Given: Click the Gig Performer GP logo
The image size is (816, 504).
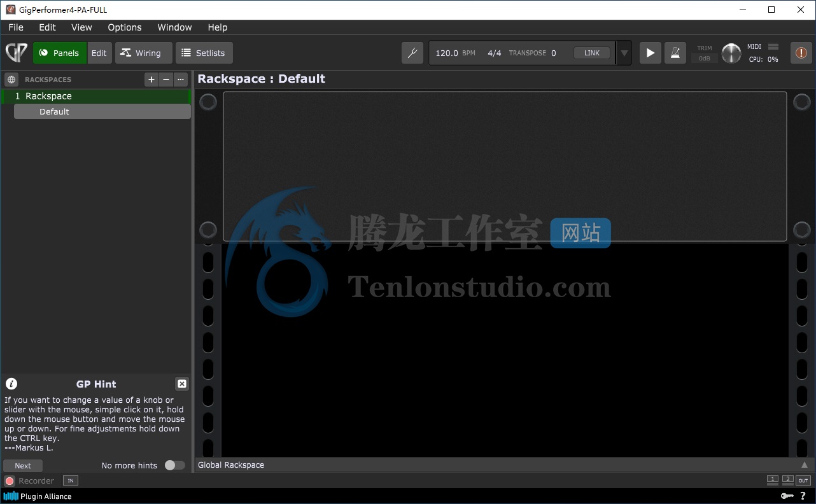Looking at the screenshot, I should click(16, 53).
